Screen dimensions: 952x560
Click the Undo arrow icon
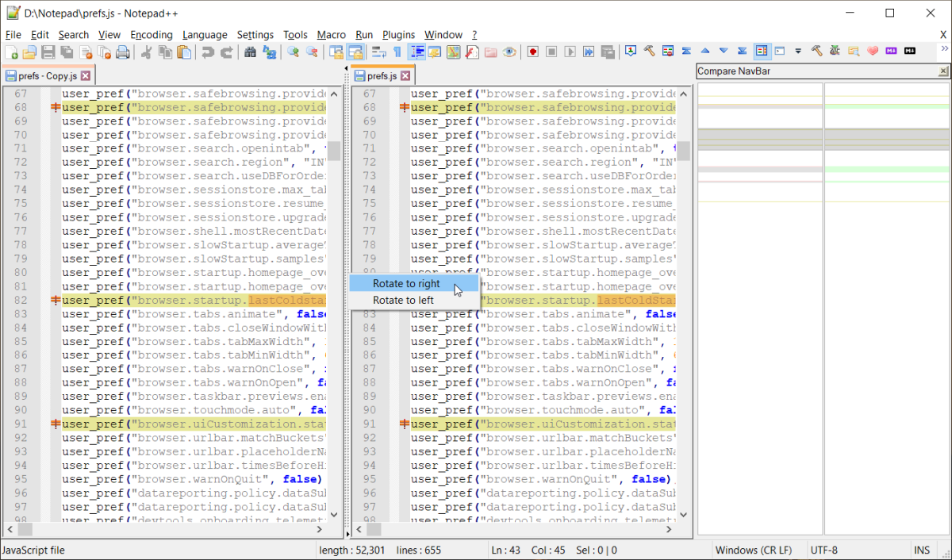point(207,52)
